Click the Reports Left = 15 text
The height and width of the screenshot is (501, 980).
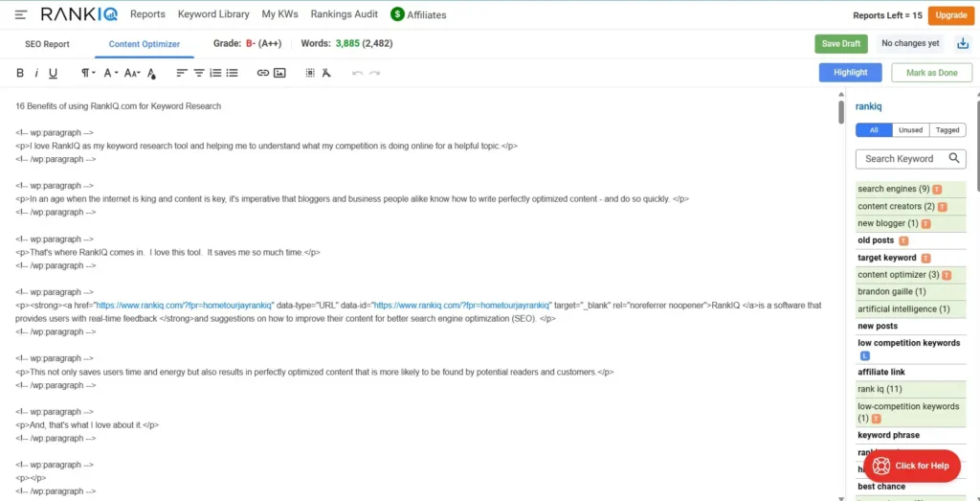point(887,15)
